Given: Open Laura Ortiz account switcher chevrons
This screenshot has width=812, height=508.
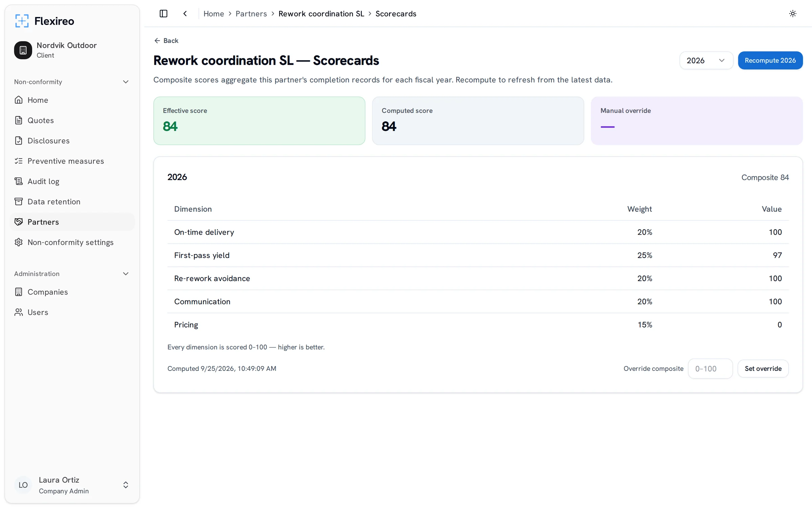Looking at the screenshot, I should (x=126, y=485).
